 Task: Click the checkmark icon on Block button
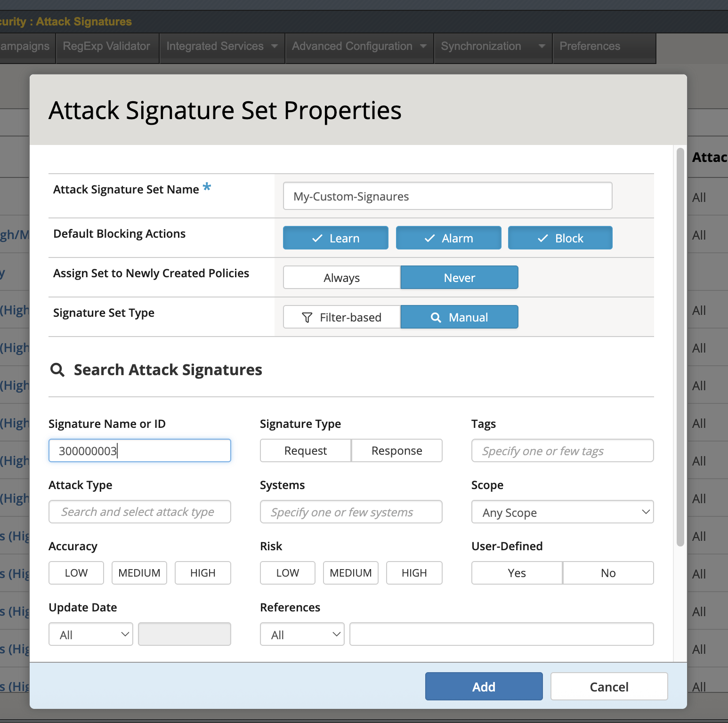coord(543,239)
